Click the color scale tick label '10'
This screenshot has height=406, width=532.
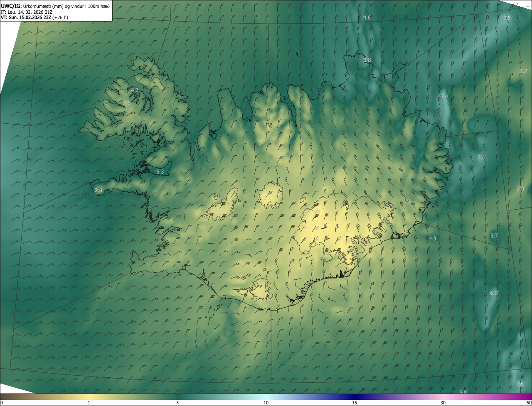(x=266, y=403)
